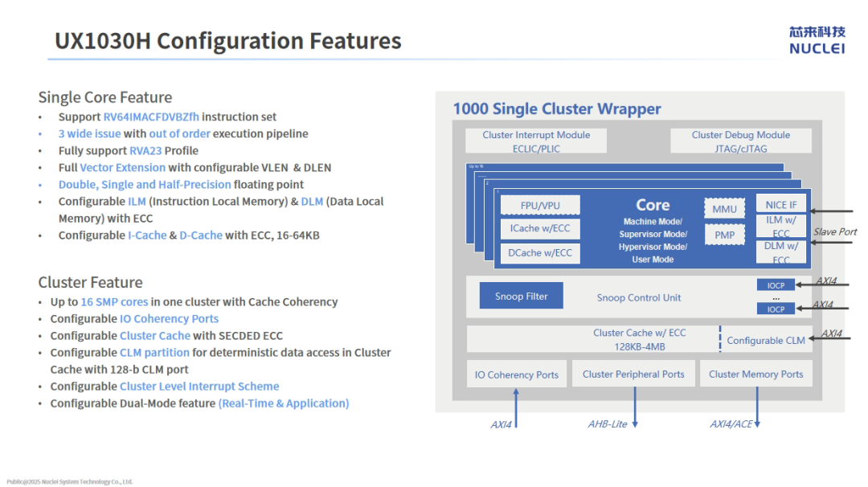Click the RV64IMACFDVBZfh highlighted text

click(151, 117)
